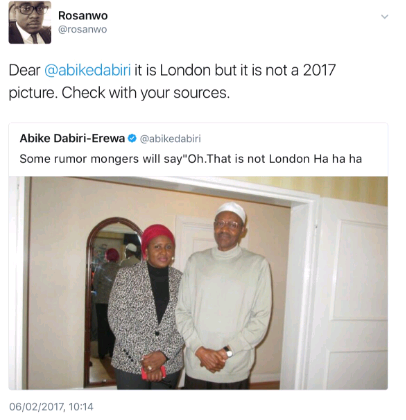406x420 pixels.
Task: View the quoted tweet photo
Action: (198, 283)
